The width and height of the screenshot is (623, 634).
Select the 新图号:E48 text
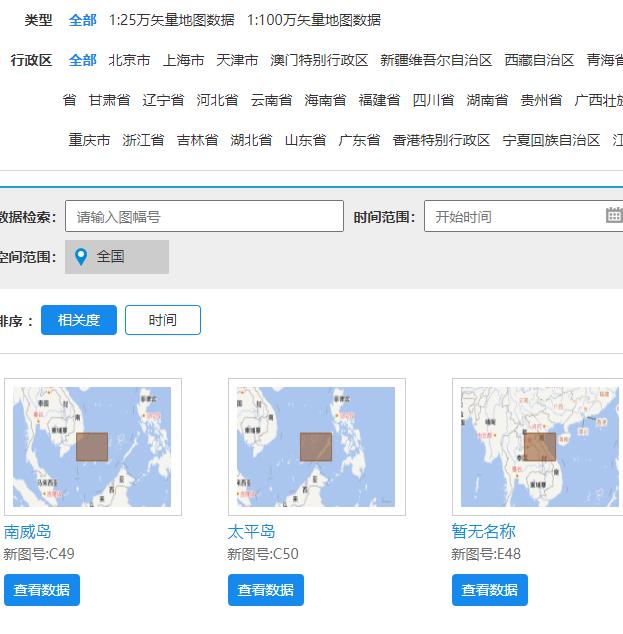click(486, 554)
